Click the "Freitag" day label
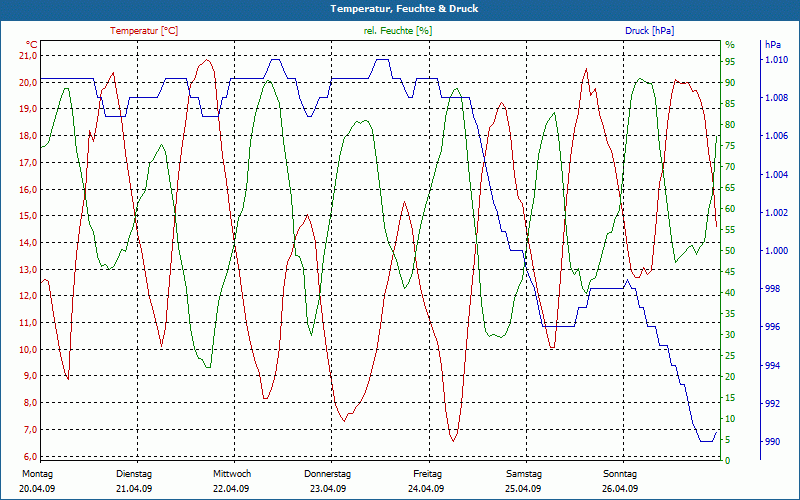Screen dimensions: 800x500 pyautogui.click(x=428, y=474)
